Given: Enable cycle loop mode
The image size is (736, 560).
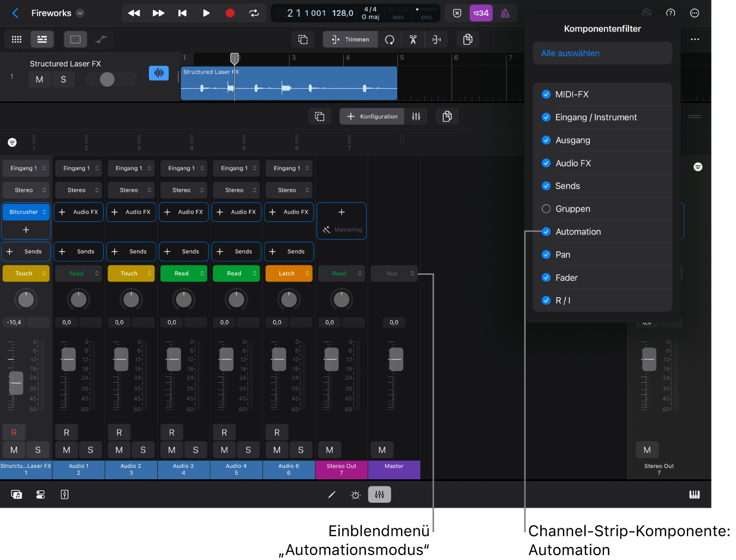Looking at the screenshot, I should coord(254,13).
